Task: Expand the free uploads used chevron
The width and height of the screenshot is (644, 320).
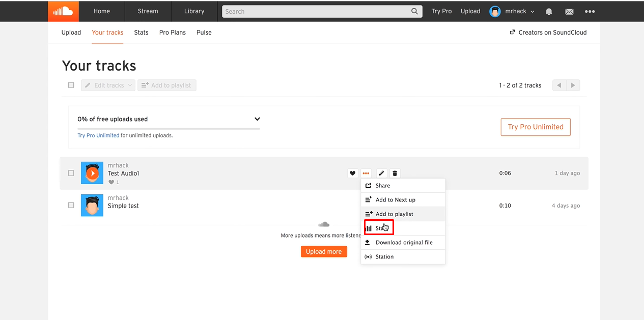Action: (257, 119)
